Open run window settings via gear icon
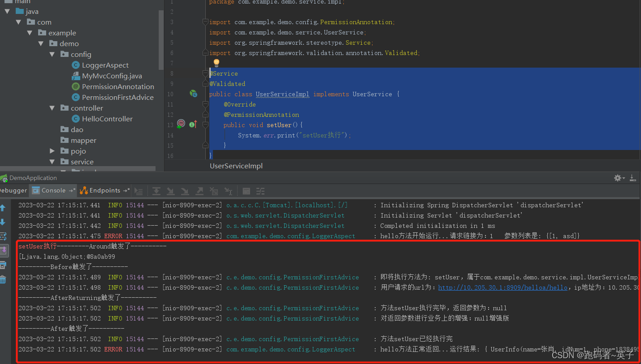The width and height of the screenshot is (641, 364). [x=617, y=178]
